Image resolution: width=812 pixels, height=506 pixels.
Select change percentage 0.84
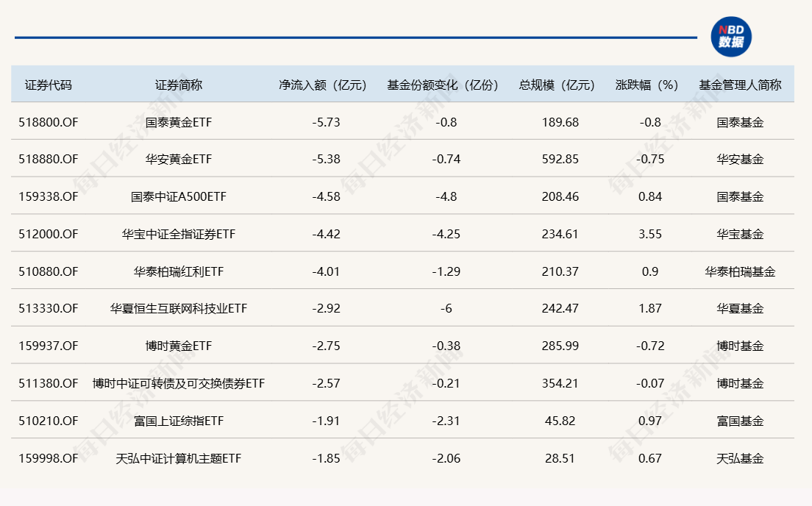[650, 197]
